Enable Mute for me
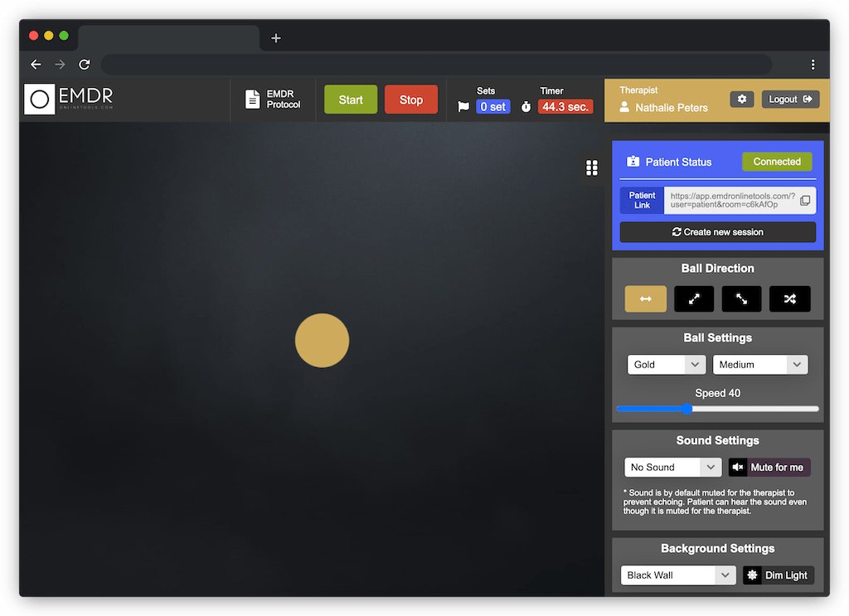The height and width of the screenshot is (616, 849). tap(769, 467)
